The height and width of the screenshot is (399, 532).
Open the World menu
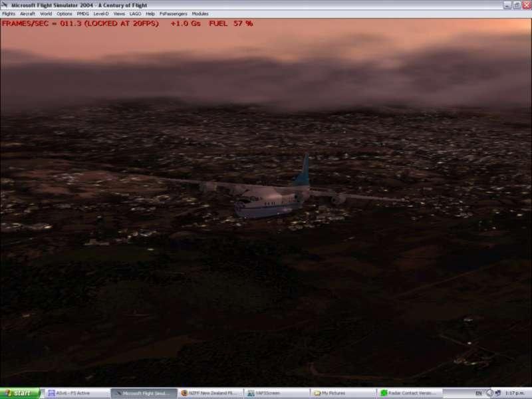pos(46,13)
